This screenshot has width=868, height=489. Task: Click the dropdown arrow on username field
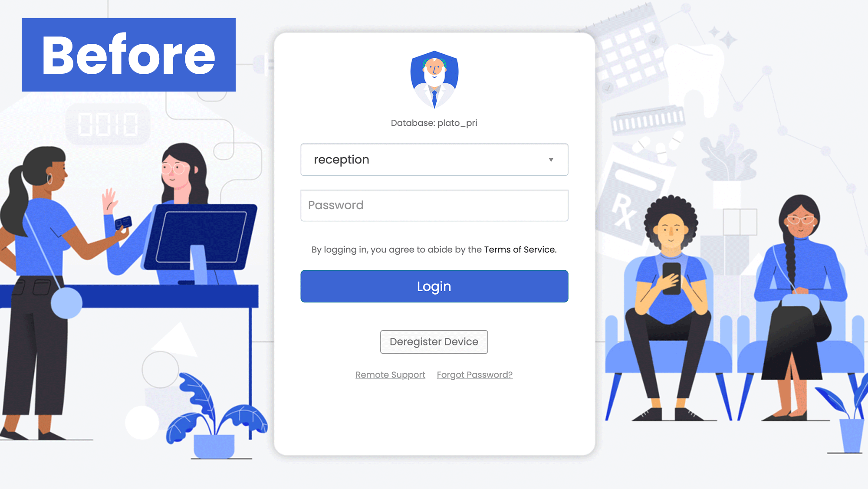(549, 160)
